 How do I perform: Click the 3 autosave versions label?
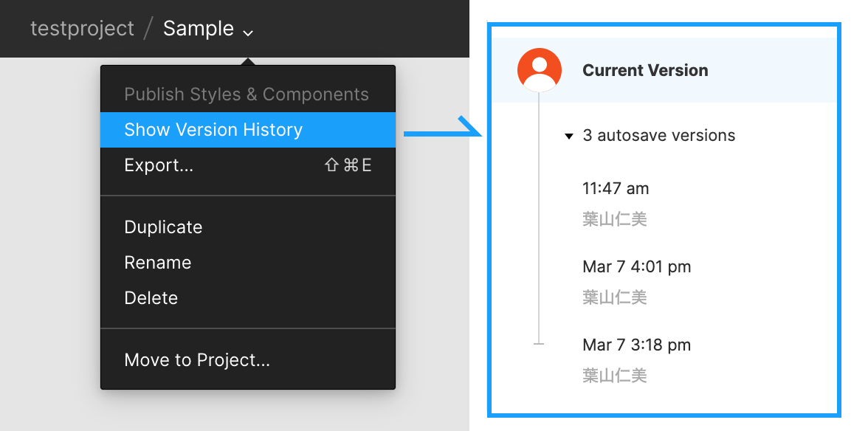pos(658,136)
